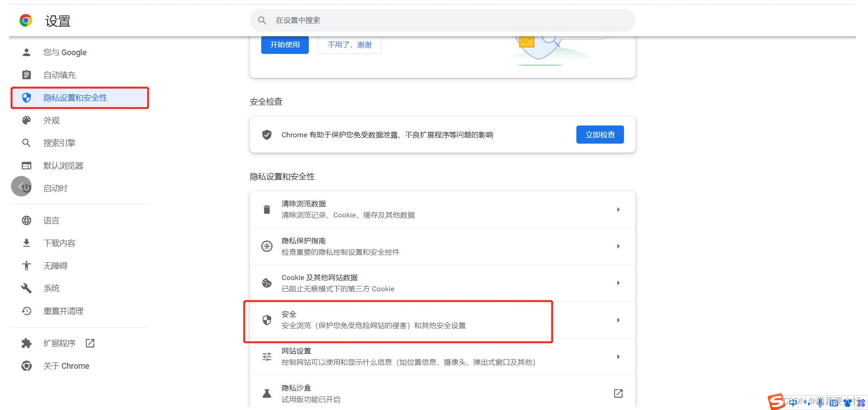The image size is (868, 410).
Task: Expand the 网站设置 row arrow
Action: point(618,357)
